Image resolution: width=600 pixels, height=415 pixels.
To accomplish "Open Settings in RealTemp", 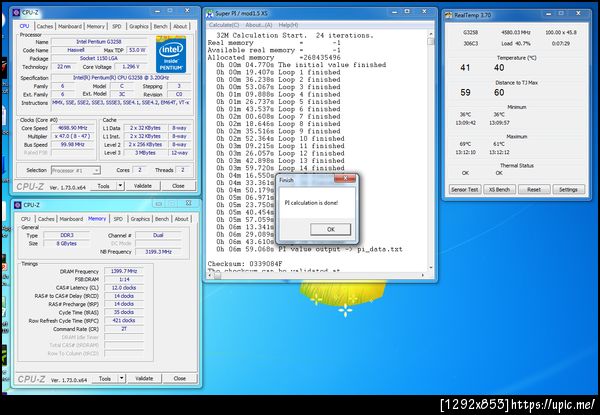I will pyautogui.click(x=568, y=190).
